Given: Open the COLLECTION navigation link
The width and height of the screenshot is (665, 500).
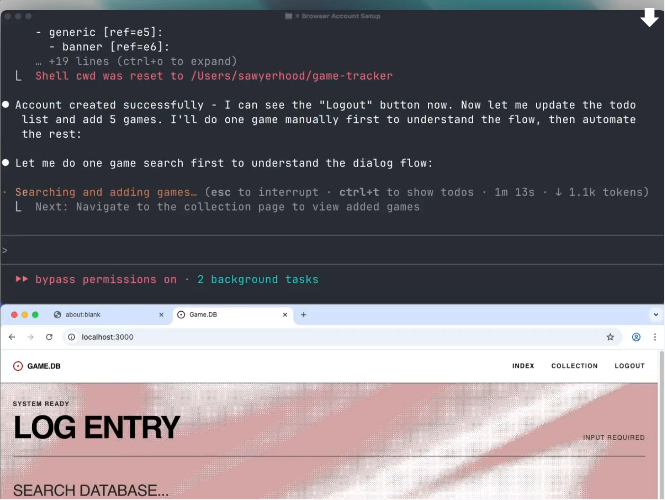Looking at the screenshot, I should tap(574, 366).
